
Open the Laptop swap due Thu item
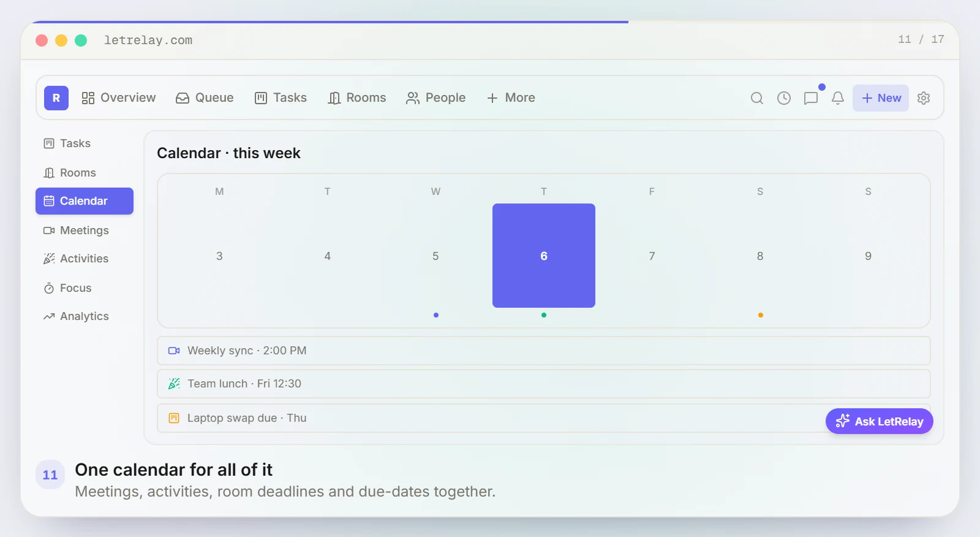544,418
